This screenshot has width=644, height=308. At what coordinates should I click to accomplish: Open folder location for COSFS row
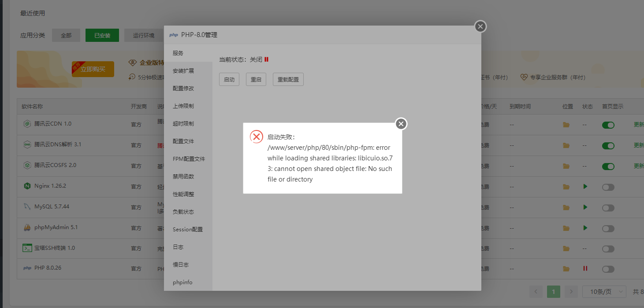(566, 166)
